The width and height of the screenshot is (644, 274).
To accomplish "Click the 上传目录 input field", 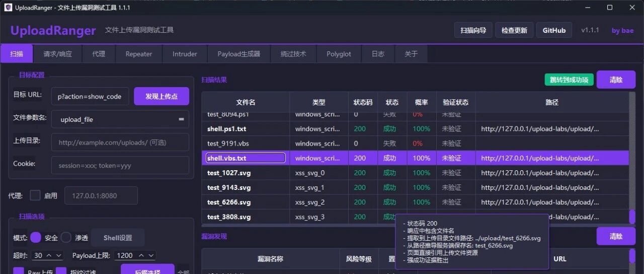I will (120, 143).
